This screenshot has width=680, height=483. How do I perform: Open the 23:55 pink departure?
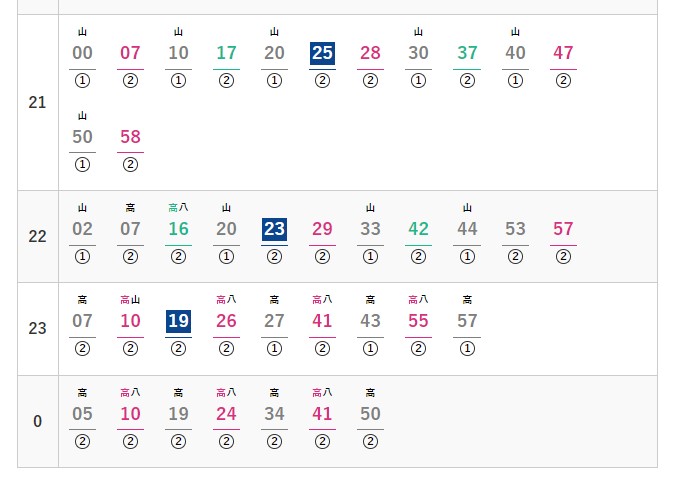pyautogui.click(x=418, y=321)
